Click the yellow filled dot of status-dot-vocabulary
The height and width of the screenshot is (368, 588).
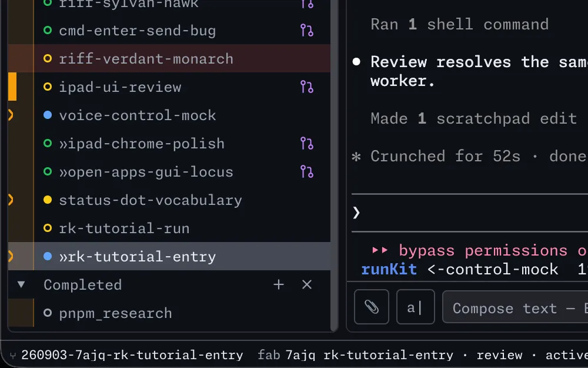pos(48,200)
